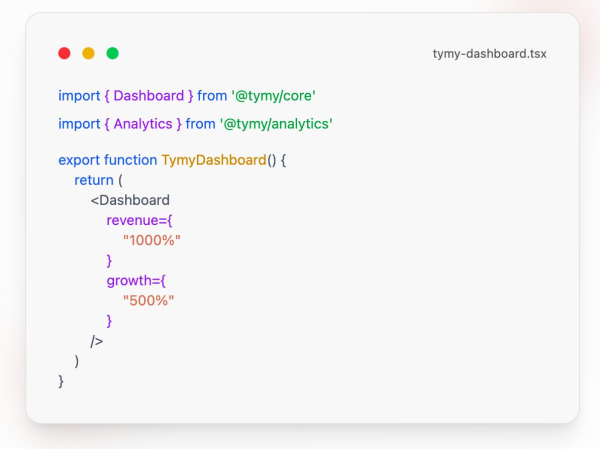Select the Dashboard identifier in first import
The height and width of the screenshot is (449, 600).
click(148, 96)
